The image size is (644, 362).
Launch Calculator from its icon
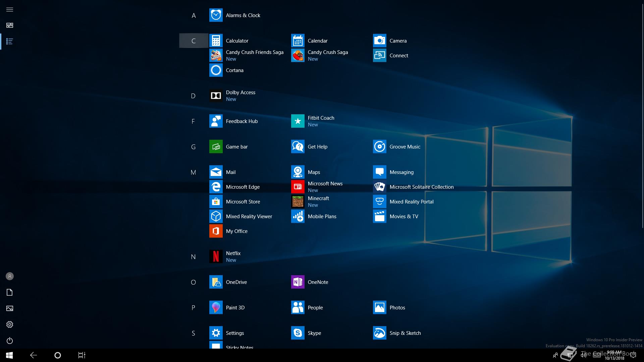click(x=216, y=41)
